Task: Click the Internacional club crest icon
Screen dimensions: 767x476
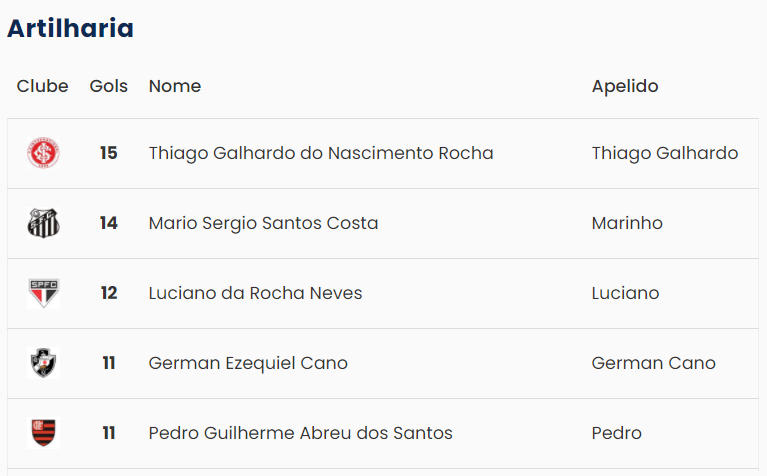Action: [x=43, y=153]
